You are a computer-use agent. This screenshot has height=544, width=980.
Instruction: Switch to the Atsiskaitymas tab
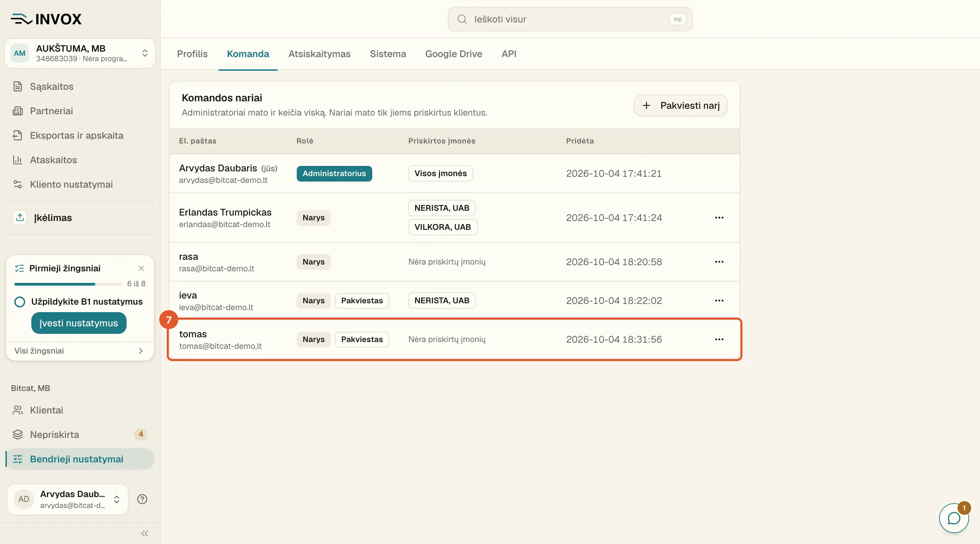[319, 54]
